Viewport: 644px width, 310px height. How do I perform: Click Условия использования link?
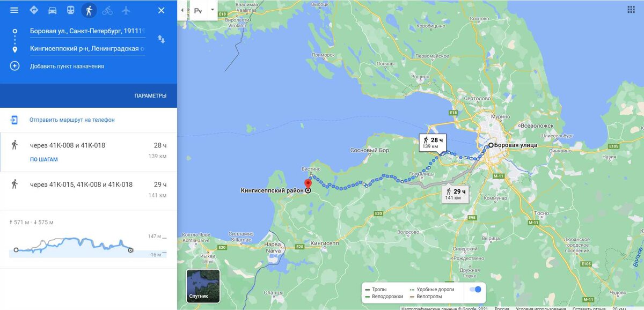click(542, 308)
